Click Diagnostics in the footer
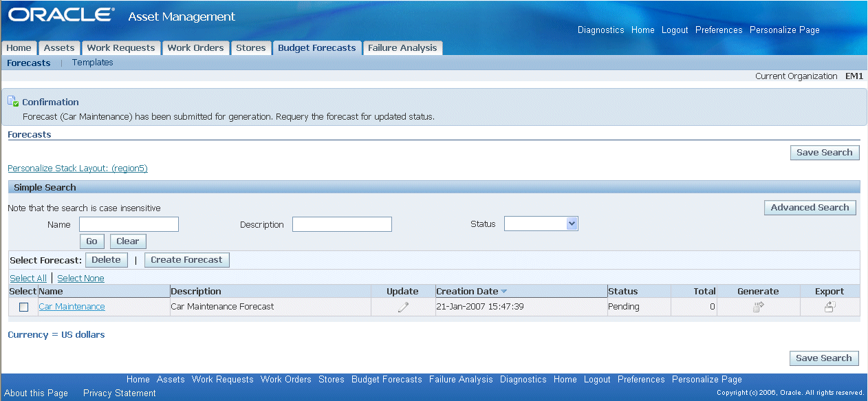 523,380
